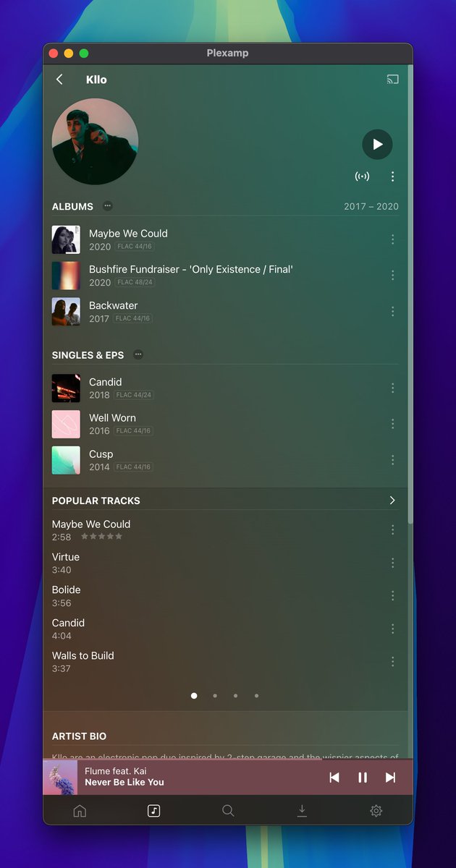This screenshot has width=456, height=868.
Task: Skip to next track in player
Action: coord(390,778)
